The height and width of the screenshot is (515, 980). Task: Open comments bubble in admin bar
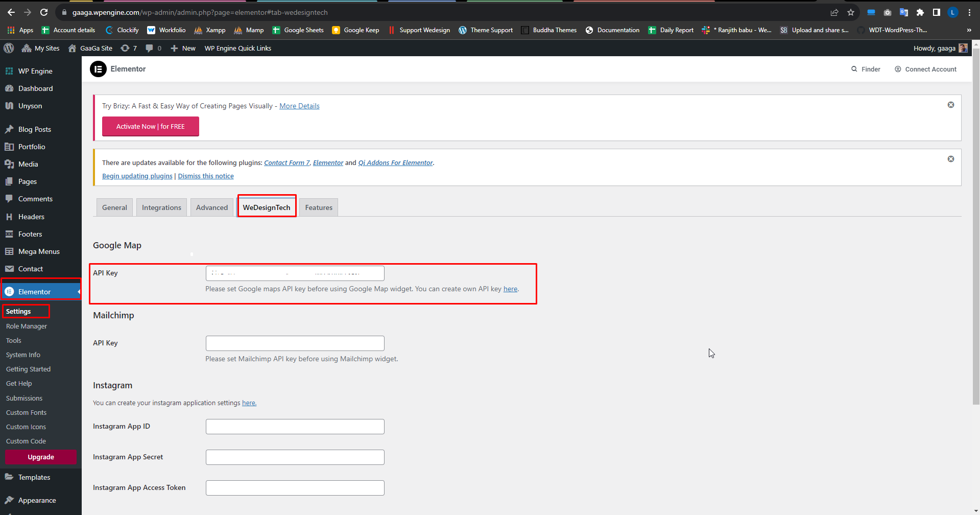153,48
